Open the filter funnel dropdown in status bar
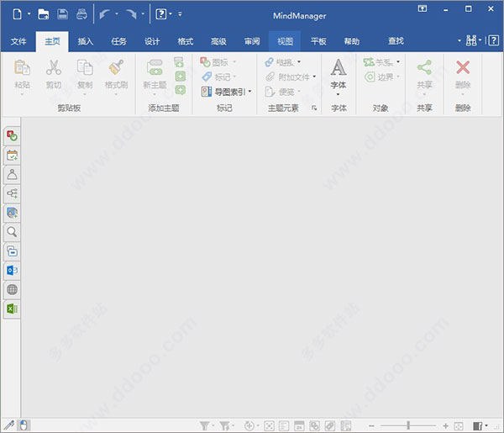Image resolution: width=504 pixels, height=433 pixels. [213, 426]
